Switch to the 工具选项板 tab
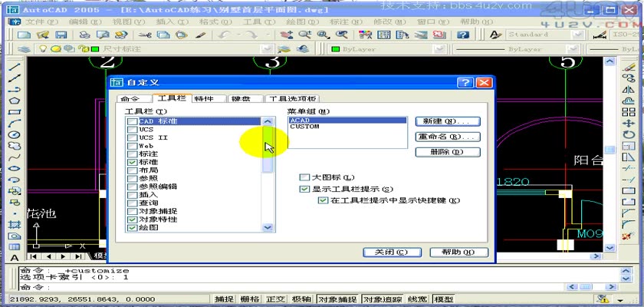Image resolution: width=644 pixels, height=307 pixels. 292,99
